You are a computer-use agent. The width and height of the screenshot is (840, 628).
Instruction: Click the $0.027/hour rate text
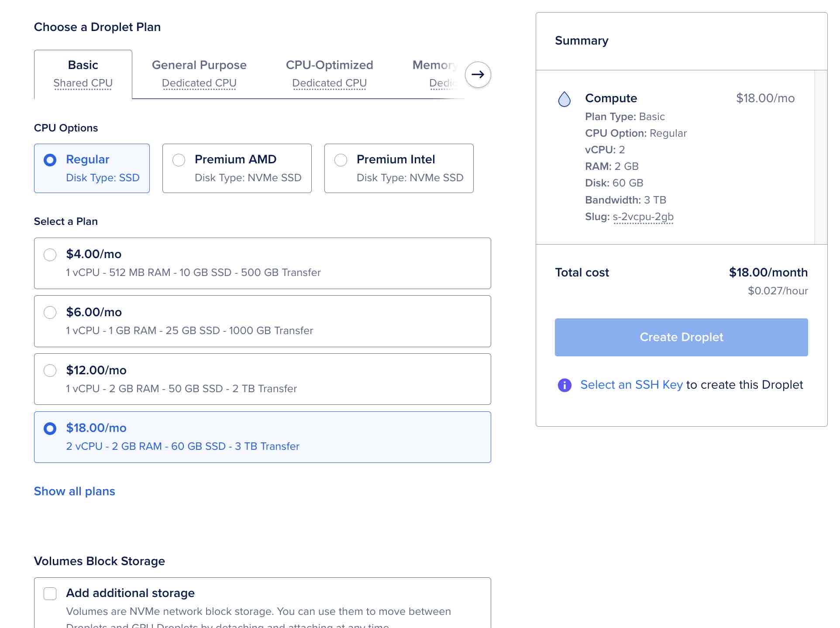point(778,291)
